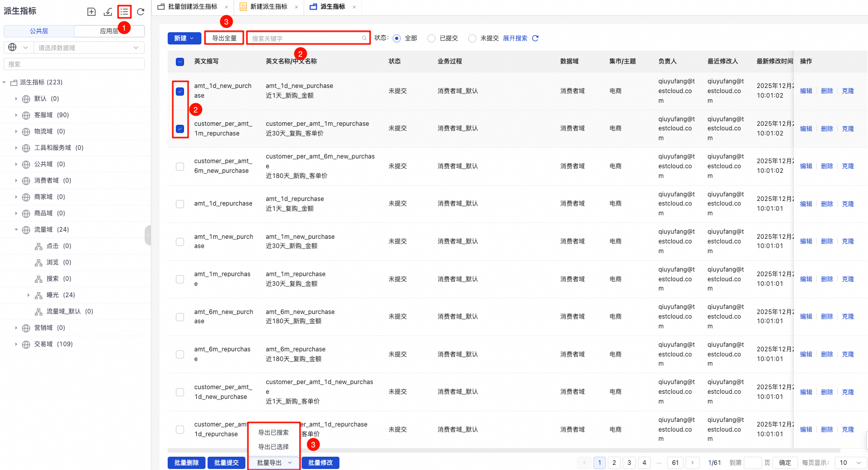Choose 导出已选择 from export menu

[273, 447]
